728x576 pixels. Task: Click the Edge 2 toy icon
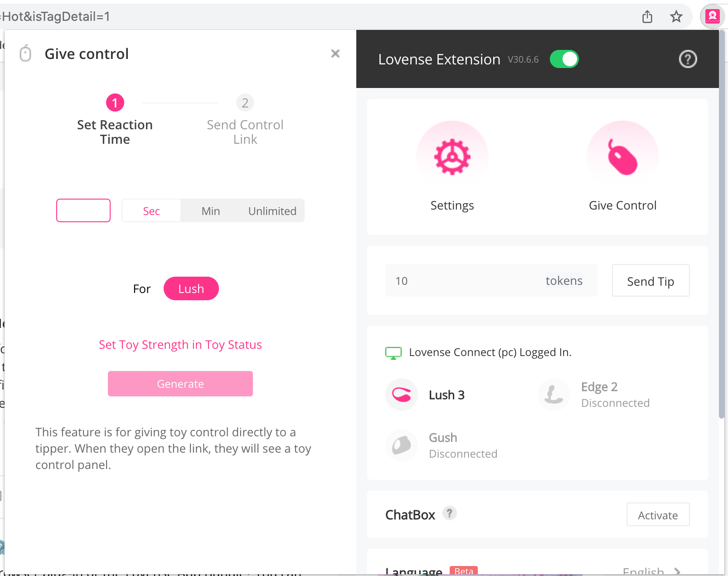tap(553, 395)
